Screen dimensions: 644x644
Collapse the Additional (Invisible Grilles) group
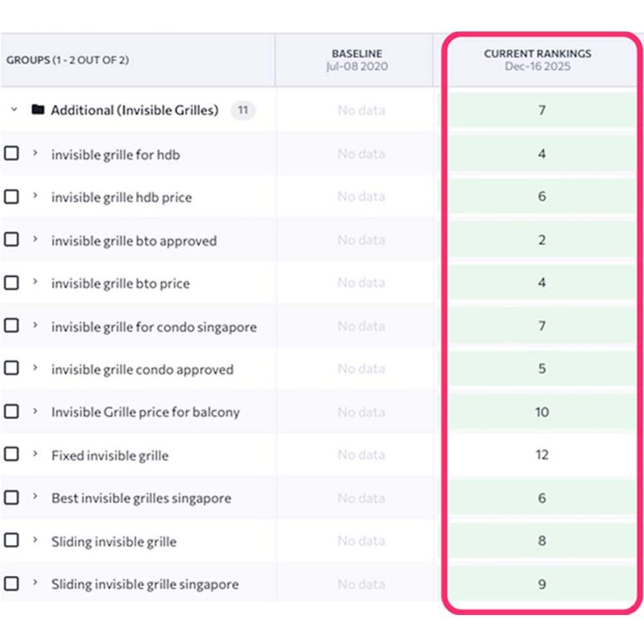pos(14,110)
